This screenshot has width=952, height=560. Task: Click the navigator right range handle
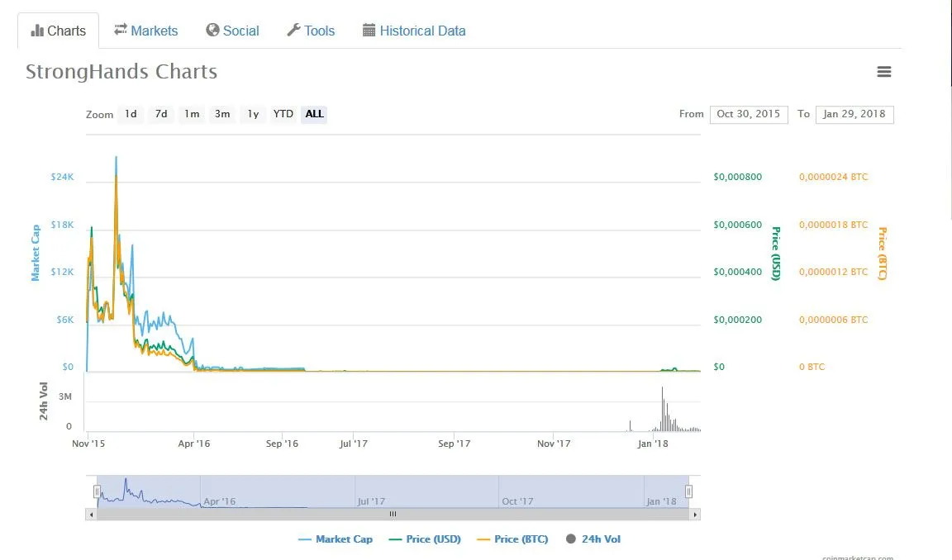click(688, 491)
